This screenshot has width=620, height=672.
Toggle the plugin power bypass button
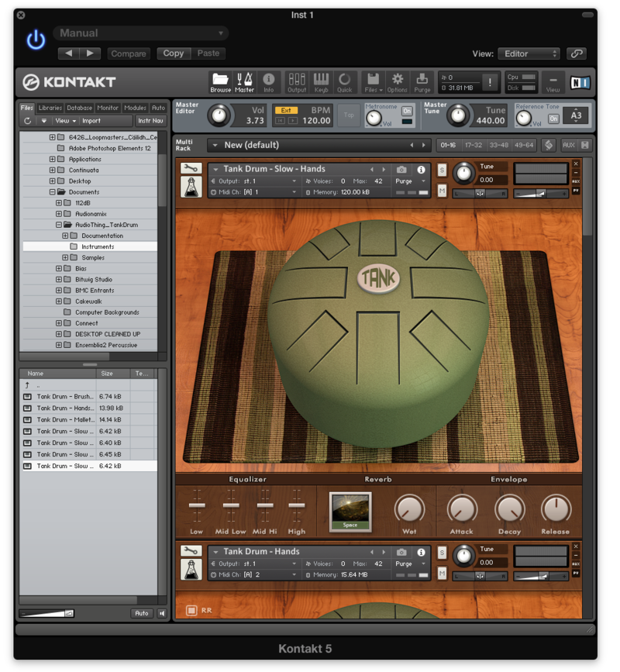36,41
